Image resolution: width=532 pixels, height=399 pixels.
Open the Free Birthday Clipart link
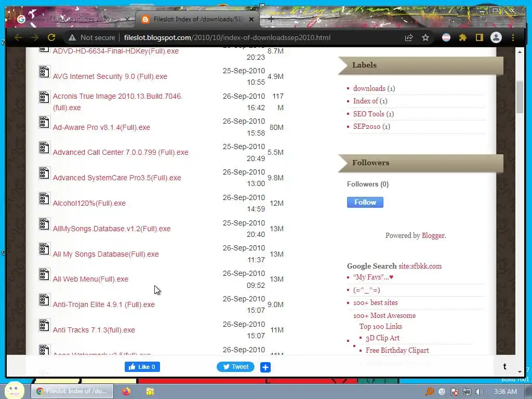coord(397,350)
